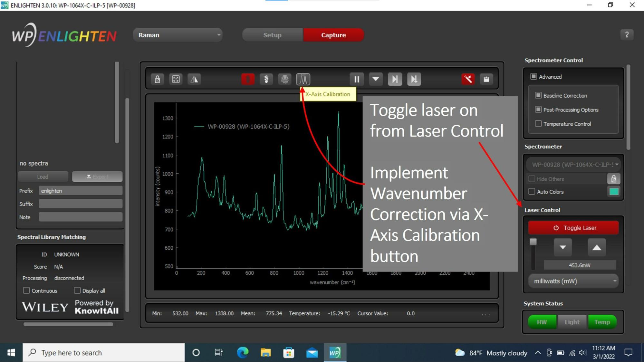
Task: Open the milliwatts (mW) units dropdown
Action: click(573, 281)
